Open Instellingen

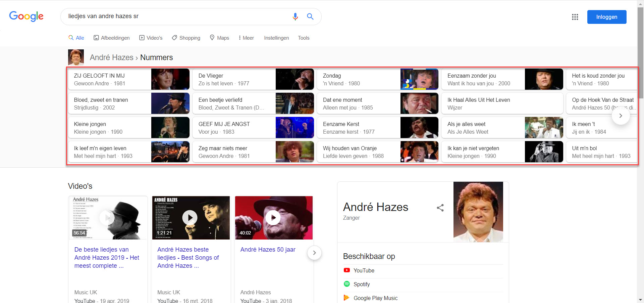point(276,38)
